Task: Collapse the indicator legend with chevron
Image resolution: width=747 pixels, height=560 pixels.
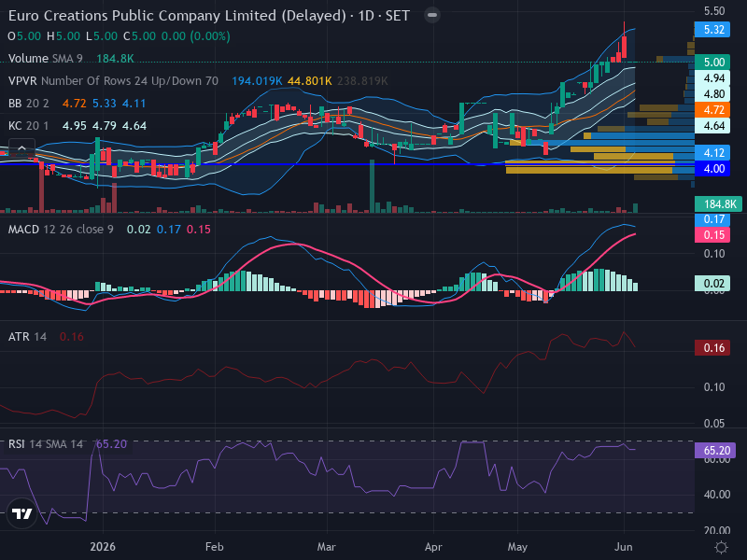Action: (21, 148)
